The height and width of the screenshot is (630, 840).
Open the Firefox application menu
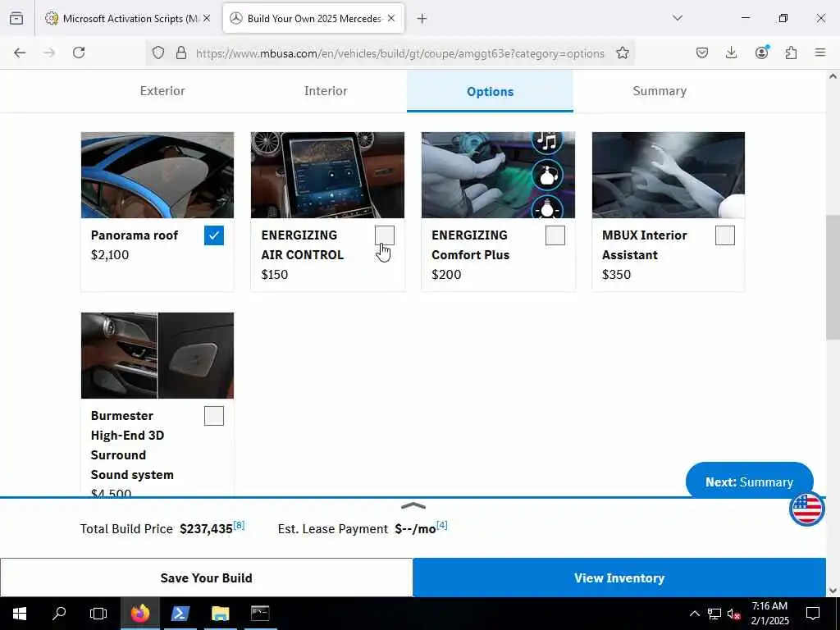[x=820, y=52]
